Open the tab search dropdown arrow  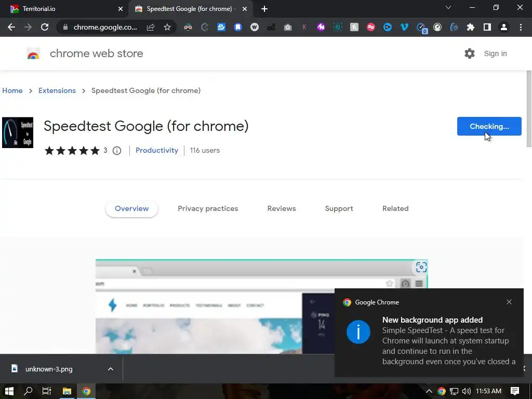(448, 7)
